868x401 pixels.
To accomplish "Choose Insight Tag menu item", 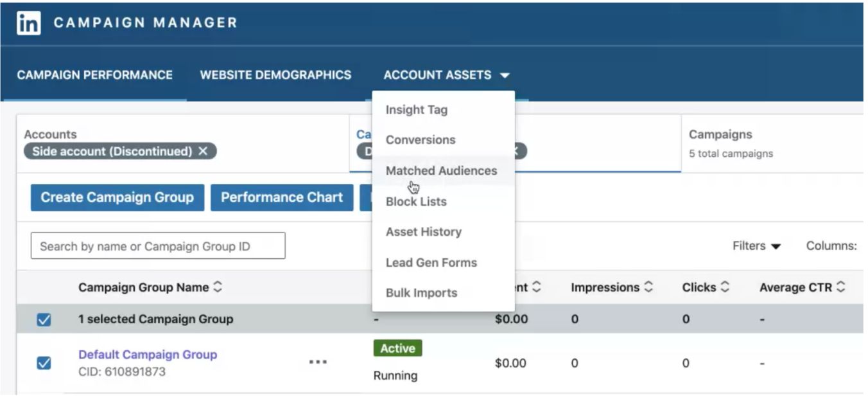I will click(x=416, y=110).
